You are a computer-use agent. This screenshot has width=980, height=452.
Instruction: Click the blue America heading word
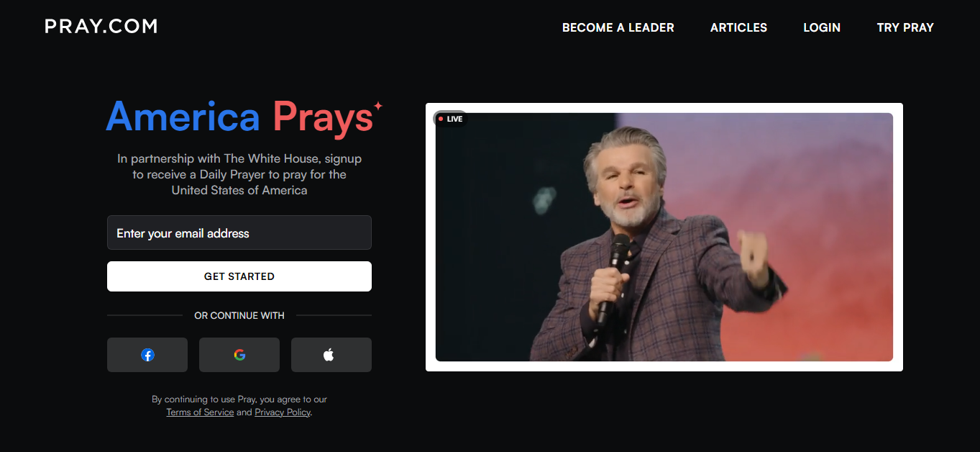pyautogui.click(x=183, y=117)
